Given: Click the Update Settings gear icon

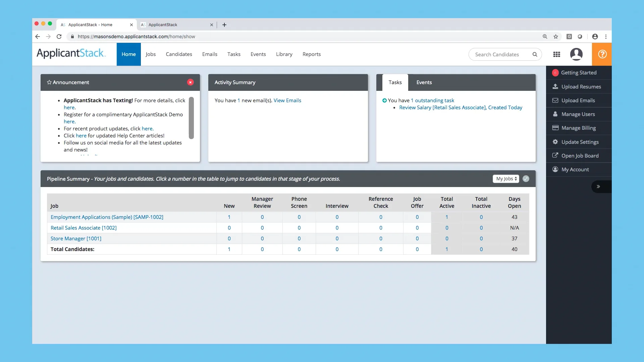Looking at the screenshot, I should point(555,142).
